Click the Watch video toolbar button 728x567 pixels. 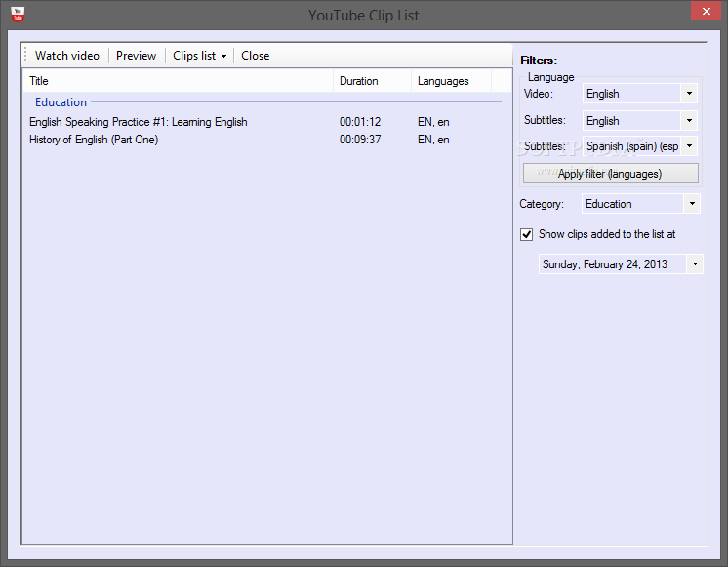pos(67,56)
